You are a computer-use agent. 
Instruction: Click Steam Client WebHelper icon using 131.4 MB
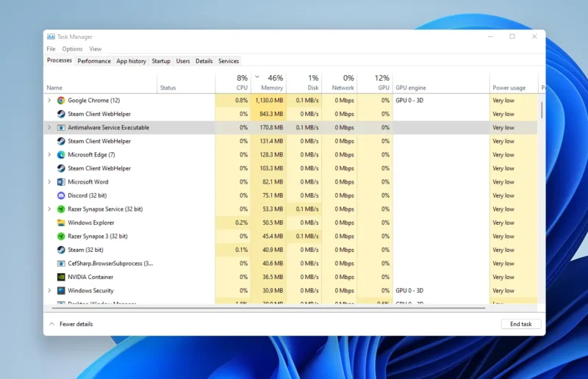point(61,141)
